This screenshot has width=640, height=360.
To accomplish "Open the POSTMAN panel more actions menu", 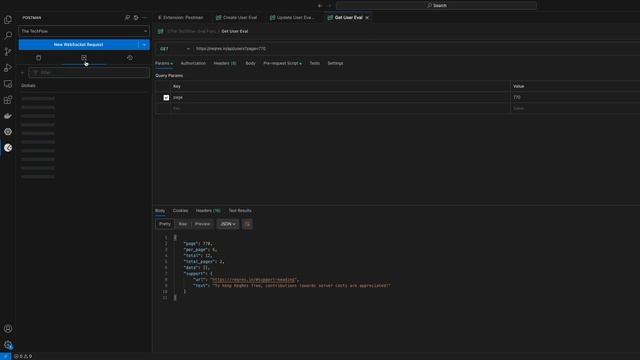I will coord(144,18).
